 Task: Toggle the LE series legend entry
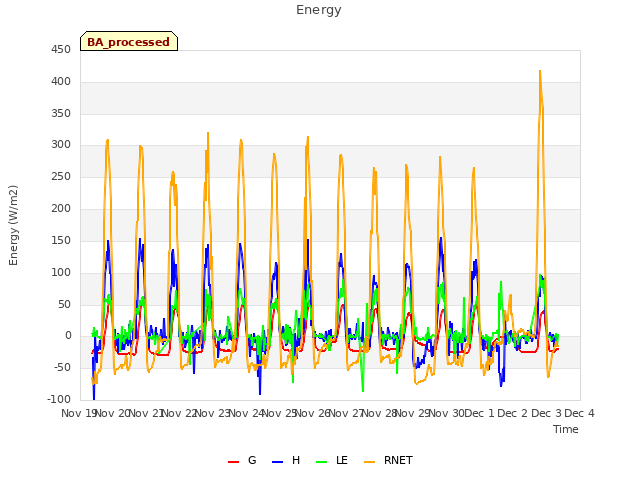click(x=332, y=460)
